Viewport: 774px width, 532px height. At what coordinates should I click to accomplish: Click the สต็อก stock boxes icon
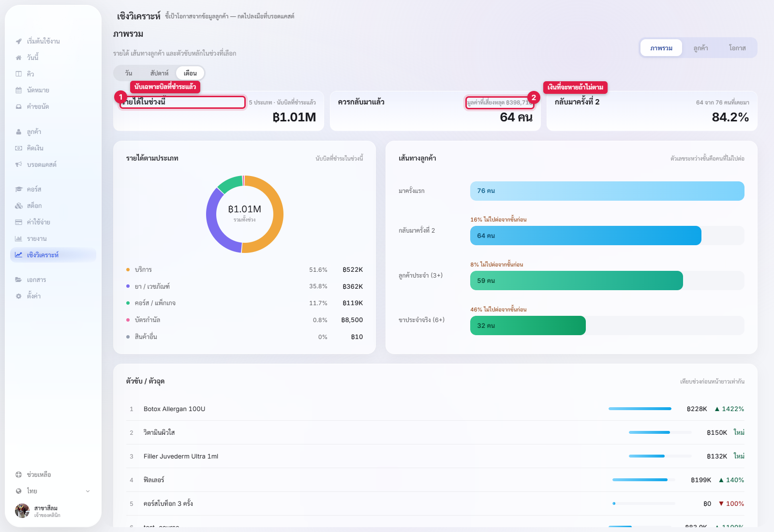pyautogui.click(x=18, y=206)
